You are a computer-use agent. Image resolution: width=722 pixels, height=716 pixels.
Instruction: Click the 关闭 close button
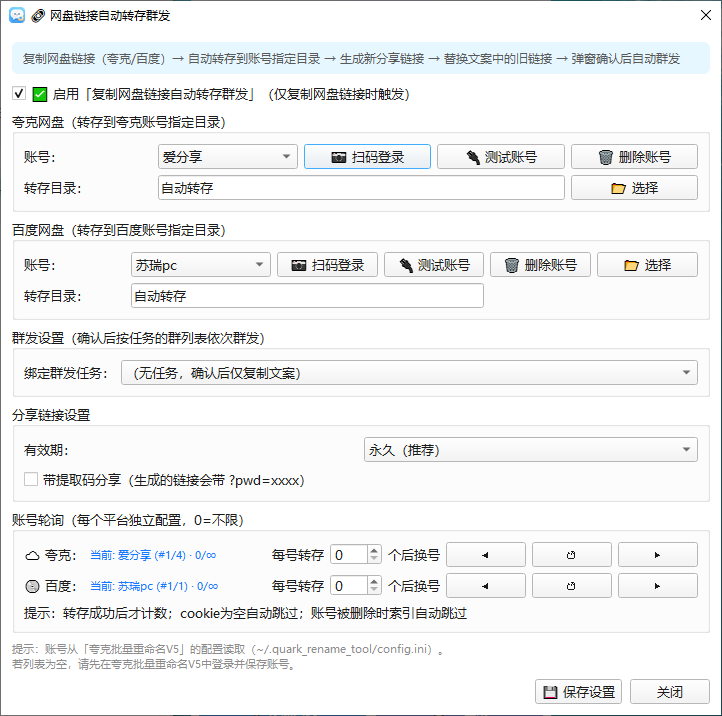670,692
